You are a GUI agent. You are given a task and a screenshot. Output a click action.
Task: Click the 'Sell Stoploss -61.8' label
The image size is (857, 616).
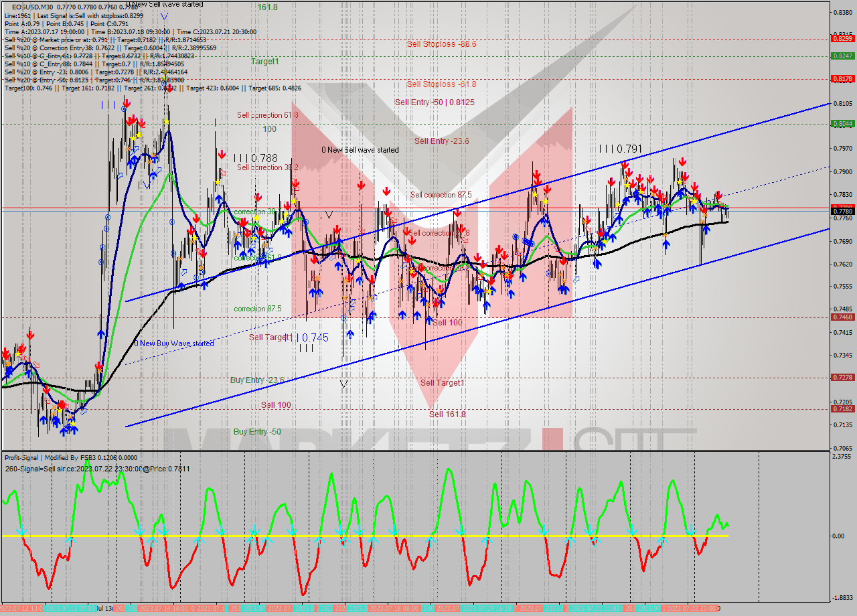coord(441,84)
